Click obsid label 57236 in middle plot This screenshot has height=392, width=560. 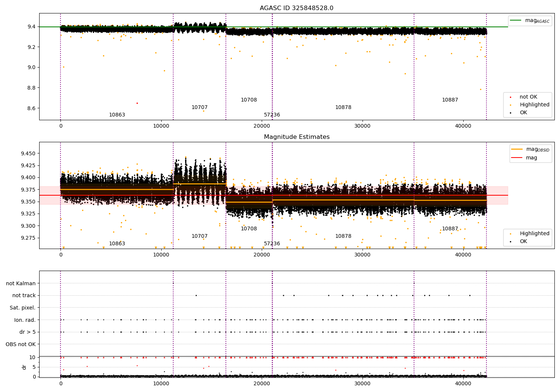(272, 244)
